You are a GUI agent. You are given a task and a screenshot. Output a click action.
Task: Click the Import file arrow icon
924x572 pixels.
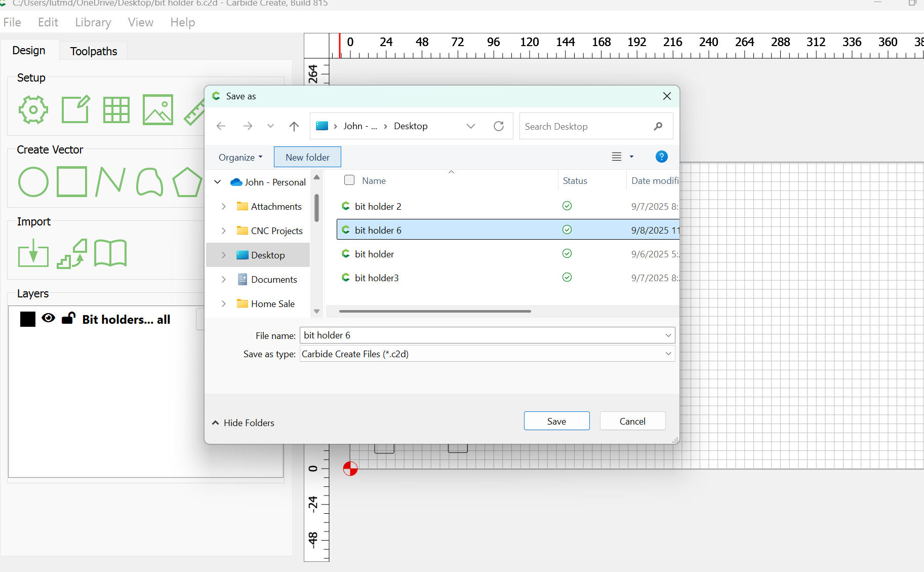click(x=33, y=253)
